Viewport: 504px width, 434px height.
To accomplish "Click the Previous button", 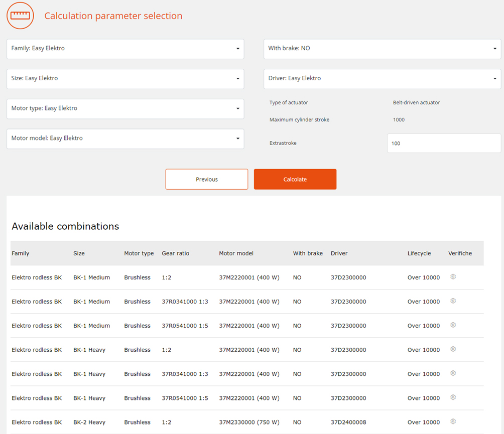I will click(x=207, y=179).
